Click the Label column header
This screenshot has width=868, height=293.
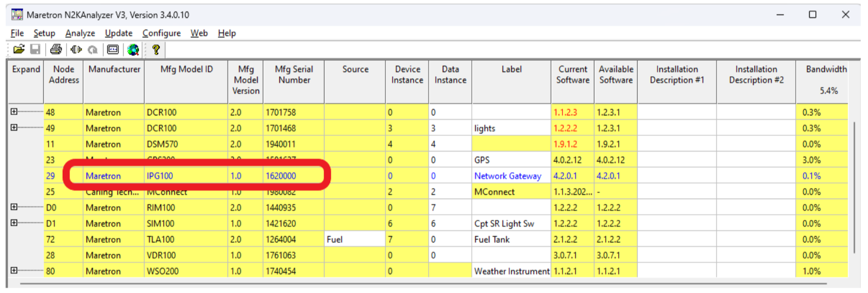[512, 82]
